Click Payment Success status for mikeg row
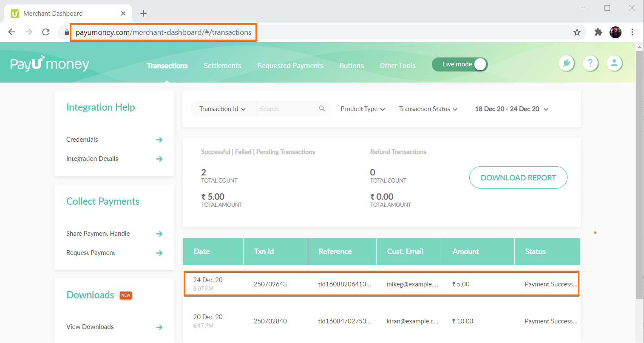Screen dimensions: 644x343 tap(551, 284)
